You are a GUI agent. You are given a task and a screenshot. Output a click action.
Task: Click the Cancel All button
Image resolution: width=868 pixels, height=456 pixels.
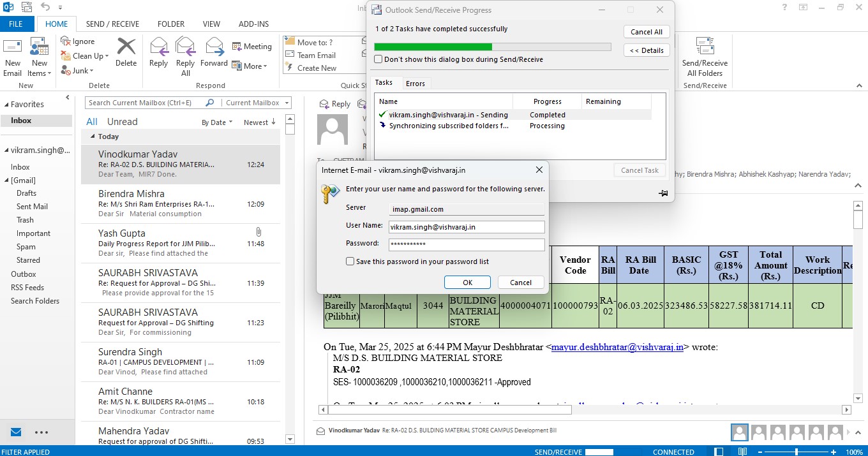(x=646, y=32)
